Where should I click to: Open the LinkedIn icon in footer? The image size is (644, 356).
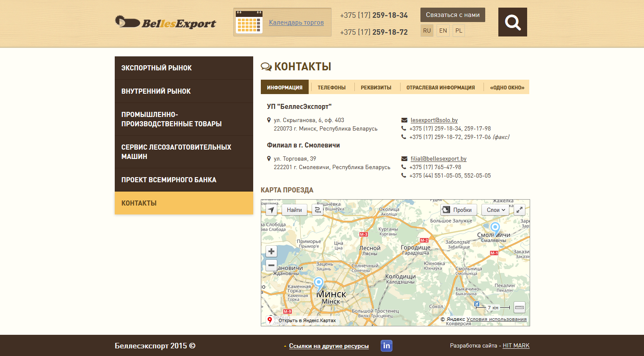click(387, 346)
